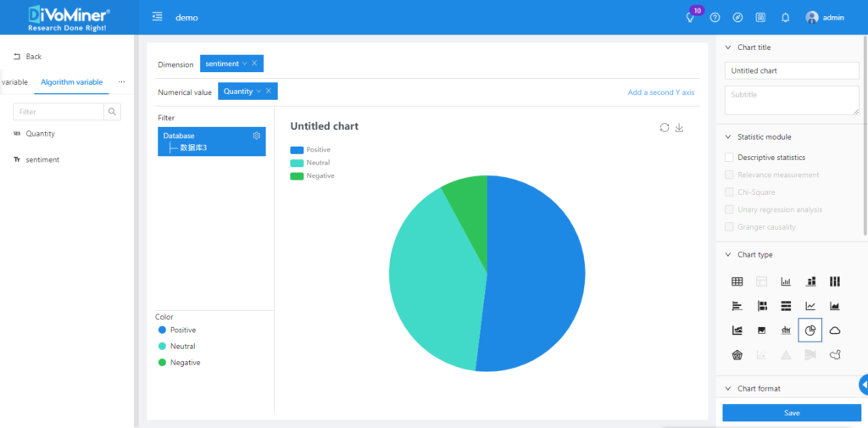Click the Save button

pyautogui.click(x=791, y=413)
